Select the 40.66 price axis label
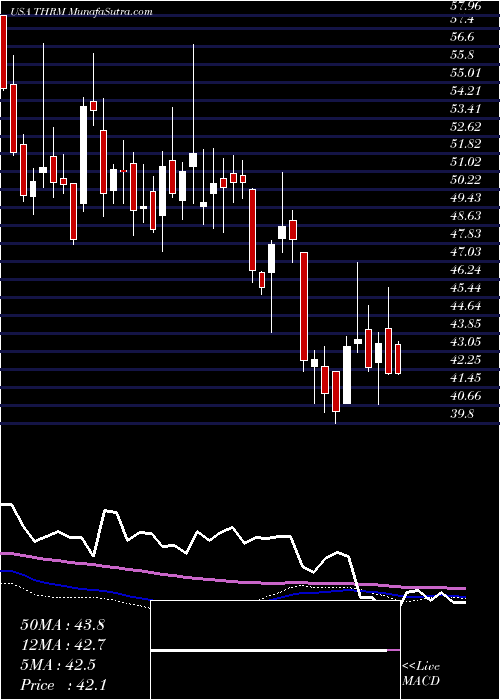This screenshot has height=700, width=500. click(467, 396)
